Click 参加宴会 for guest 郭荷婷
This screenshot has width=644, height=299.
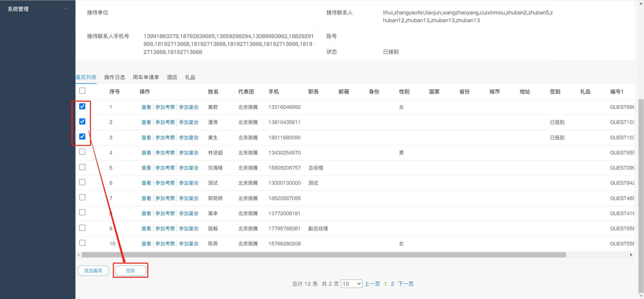[x=189, y=198]
